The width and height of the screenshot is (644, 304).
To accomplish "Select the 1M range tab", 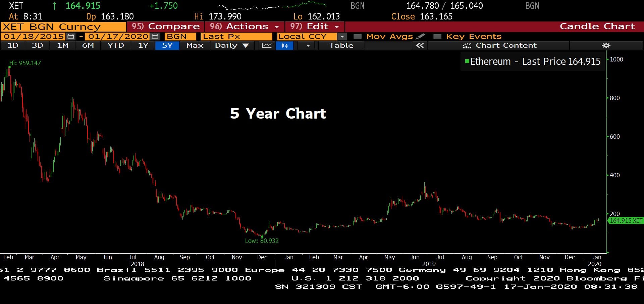I will pos(63,45).
